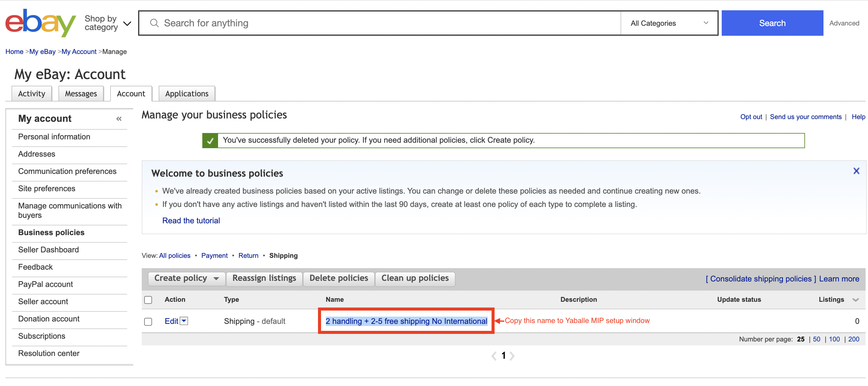The width and height of the screenshot is (868, 386).
Task: Toggle the select-all policies checkbox
Action: pos(148,300)
